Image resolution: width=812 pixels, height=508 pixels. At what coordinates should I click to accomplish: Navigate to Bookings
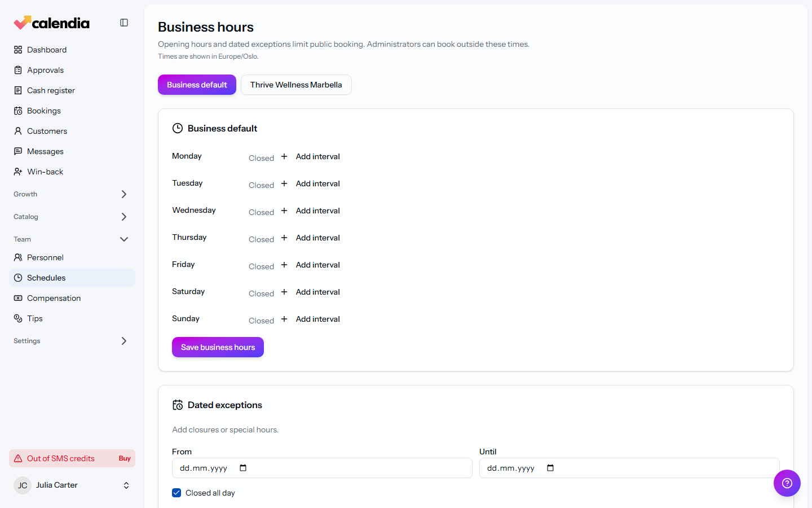pos(72,111)
